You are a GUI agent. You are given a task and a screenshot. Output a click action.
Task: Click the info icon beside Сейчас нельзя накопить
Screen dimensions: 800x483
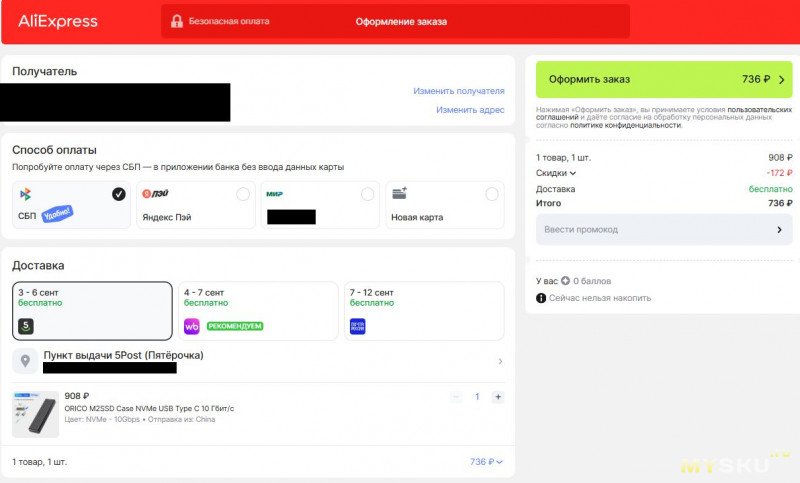[541, 298]
